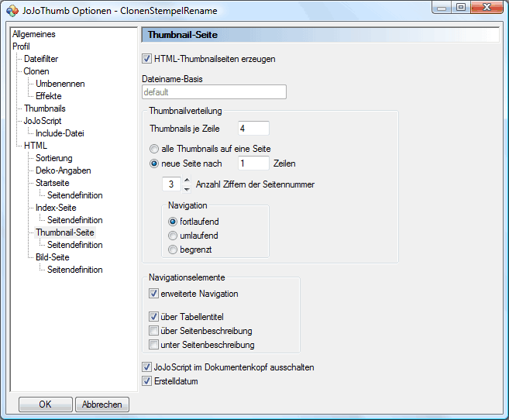Open Seitendefinition under Bild-Seite
This screenshot has height=420, width=509.
click(x=75, y=270)
